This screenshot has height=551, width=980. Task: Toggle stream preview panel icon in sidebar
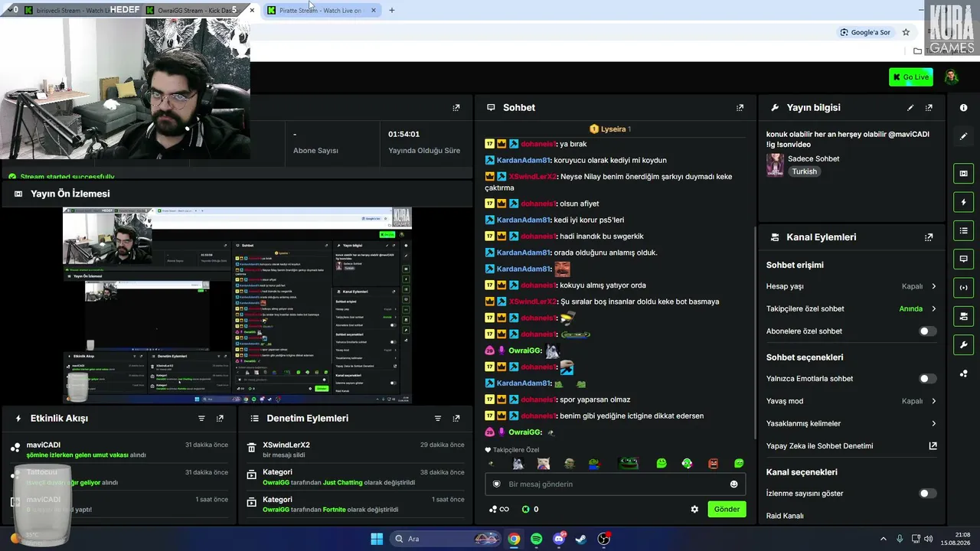[x=963, y=174]
